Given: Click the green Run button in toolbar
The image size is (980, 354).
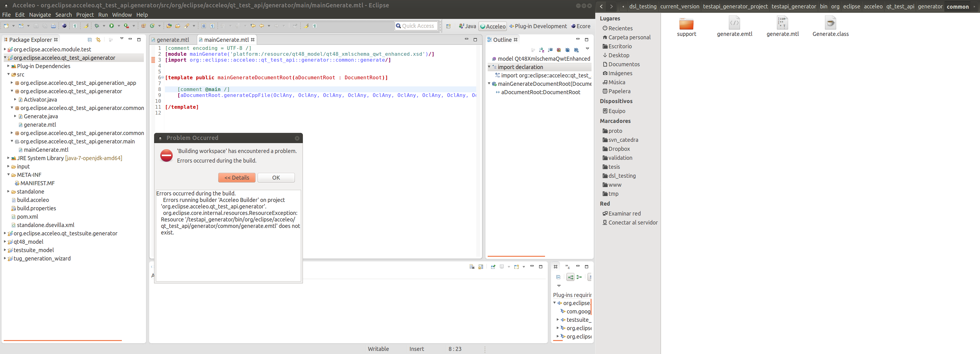Looking at the screenshot, I should tap(112, 26).
